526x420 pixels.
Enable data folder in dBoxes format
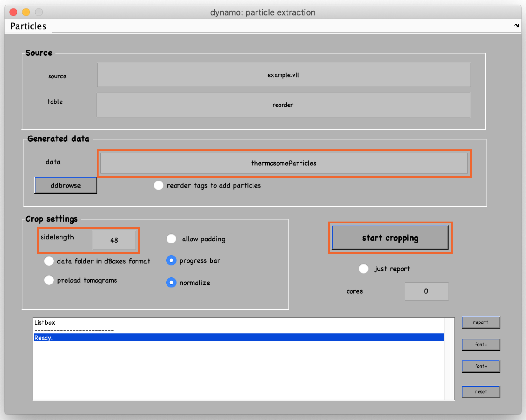click(x=49, y=261)
